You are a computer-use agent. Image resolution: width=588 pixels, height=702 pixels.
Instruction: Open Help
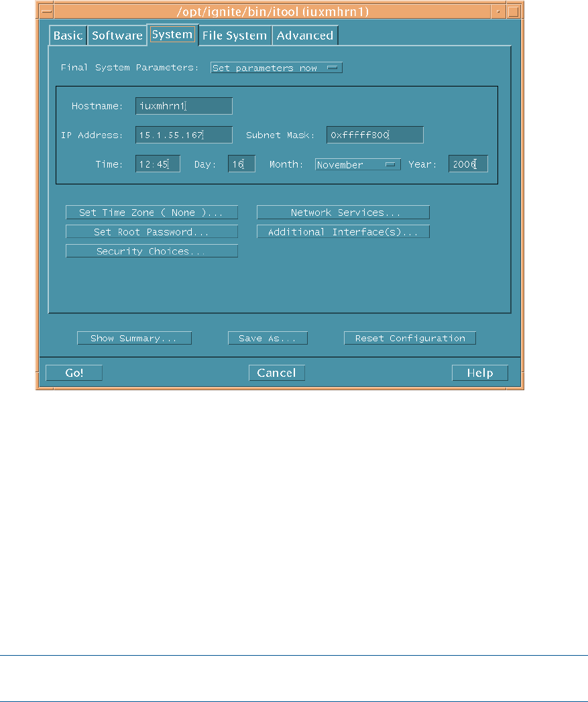point(480,373)
